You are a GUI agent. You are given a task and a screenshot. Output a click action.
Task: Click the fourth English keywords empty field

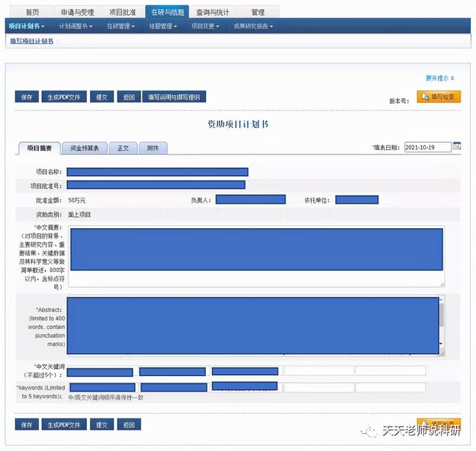click(319, 387)
